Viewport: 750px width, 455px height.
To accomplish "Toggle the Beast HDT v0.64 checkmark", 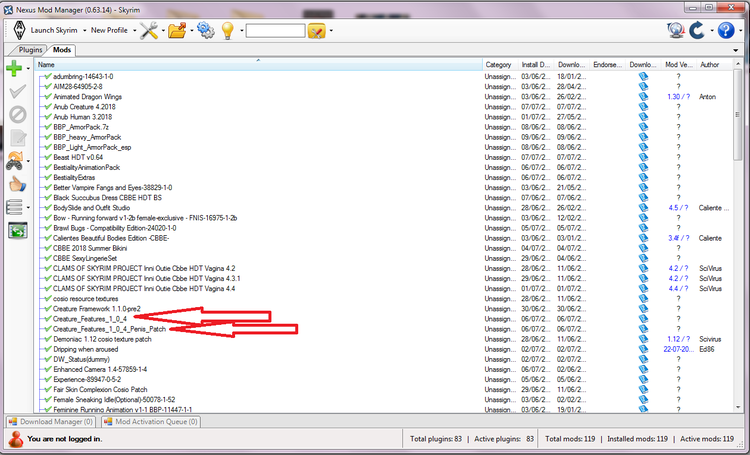I will point(48,157).
